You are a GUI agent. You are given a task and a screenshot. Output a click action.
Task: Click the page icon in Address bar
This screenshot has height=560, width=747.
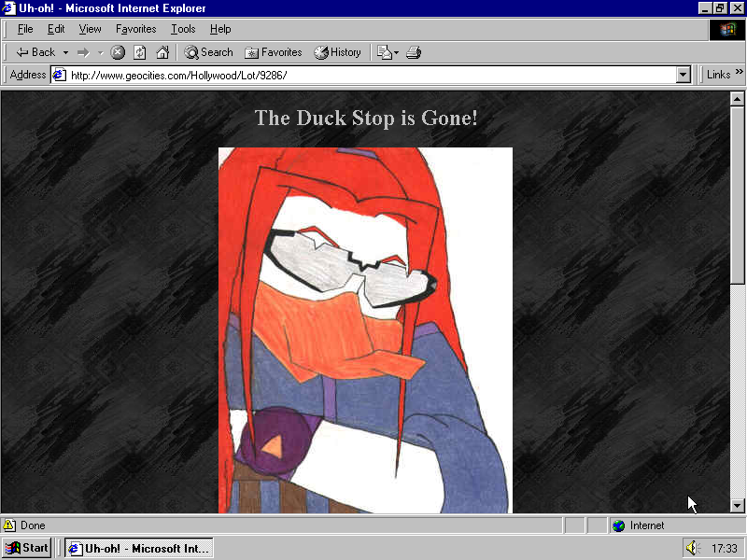pyautogui.click(x=59, y=75)
